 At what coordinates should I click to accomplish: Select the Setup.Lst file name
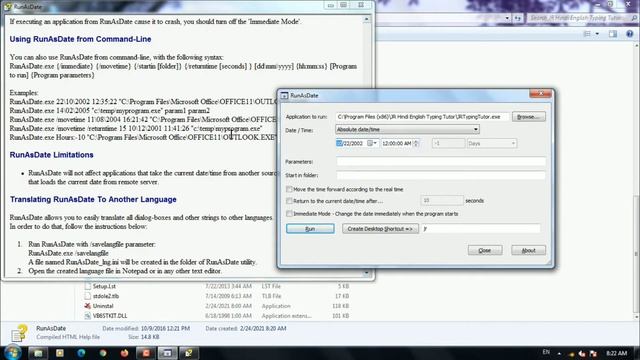(x=104, y=286)
